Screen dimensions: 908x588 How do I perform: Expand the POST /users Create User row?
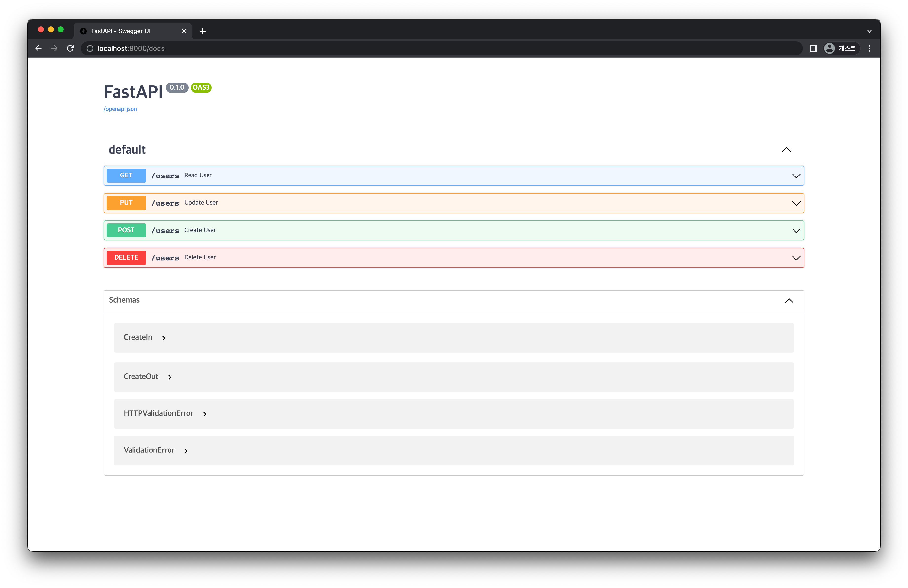click(x=796, y=231)
